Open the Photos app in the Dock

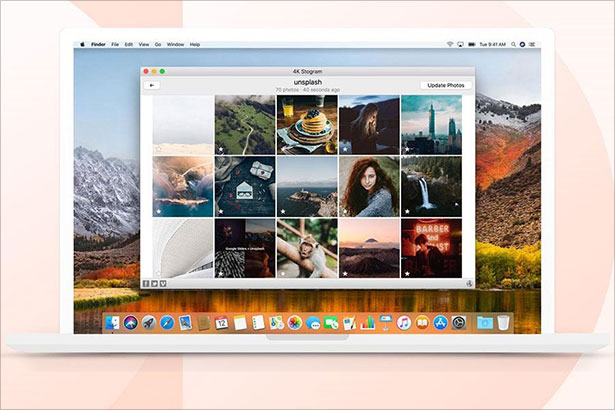(295, 322)
